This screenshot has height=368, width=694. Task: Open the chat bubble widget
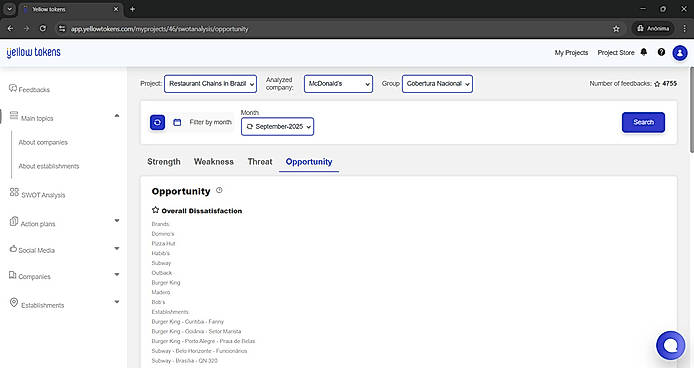[671, 345]
